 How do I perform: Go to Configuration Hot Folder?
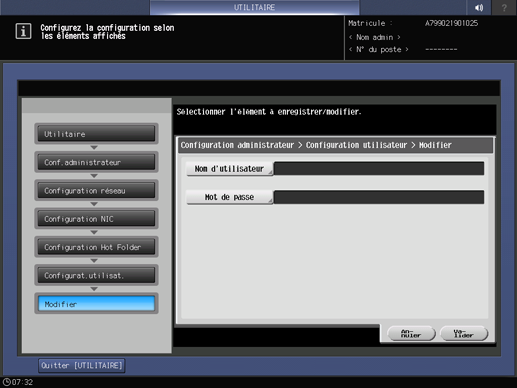(x=96, y=247)
